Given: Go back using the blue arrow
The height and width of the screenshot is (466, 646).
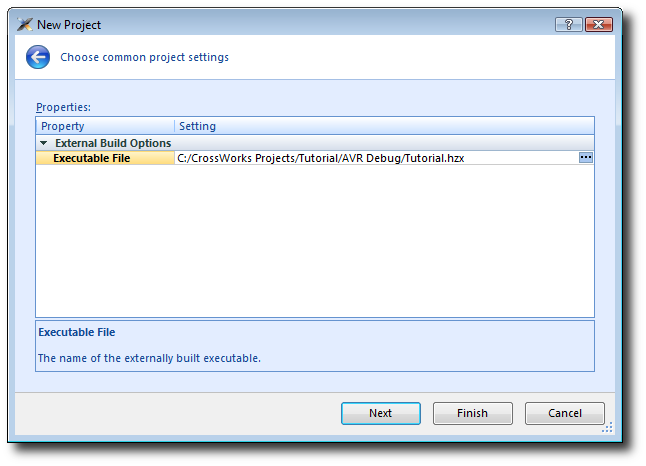Looking at the screenshot, I should coord(38,57).
